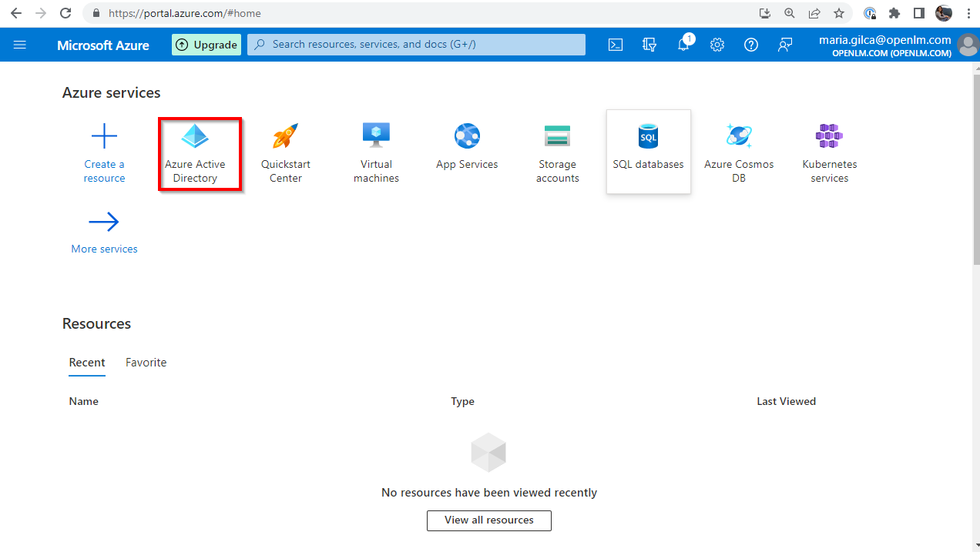This screenshot has height=552, width=980.
Task: Open Azure Active Directory service
Action: tap(195, 153)
